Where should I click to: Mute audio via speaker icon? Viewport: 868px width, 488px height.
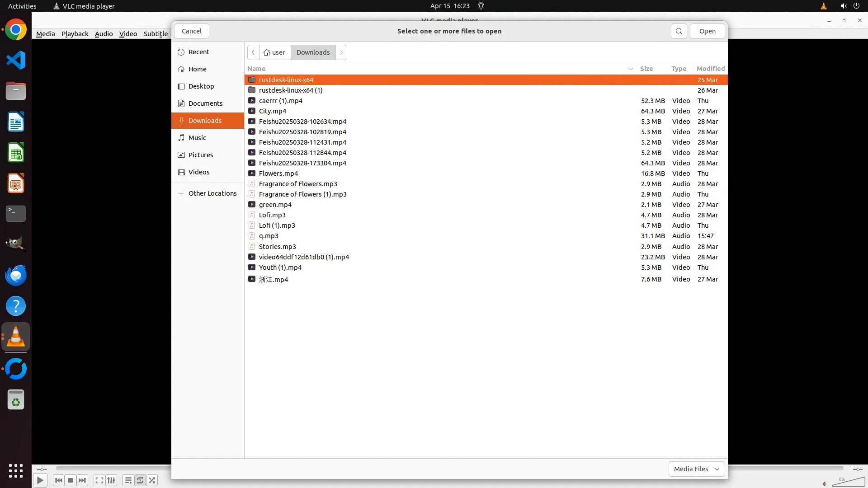coord(825,483)
